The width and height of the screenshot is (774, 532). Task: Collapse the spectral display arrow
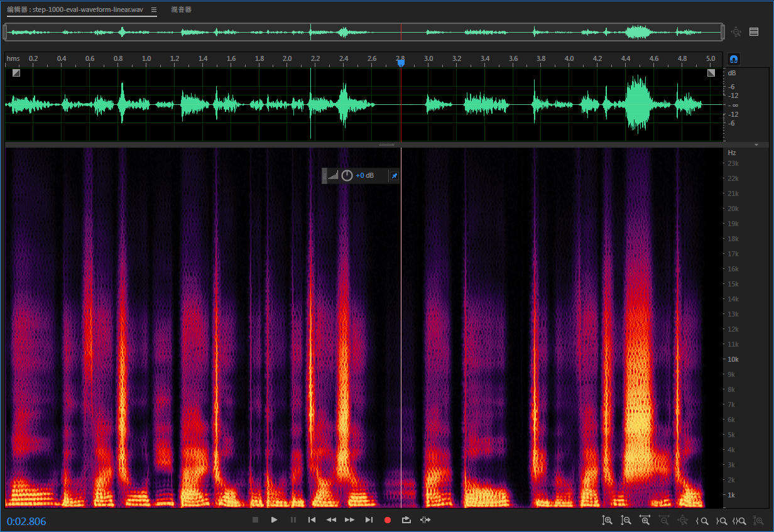(x=756, y=145)
